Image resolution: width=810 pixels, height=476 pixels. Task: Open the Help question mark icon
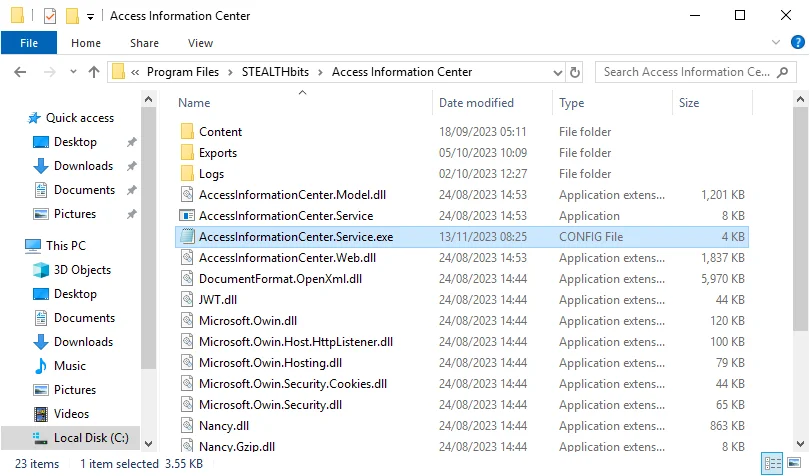(x=798, y=42)
